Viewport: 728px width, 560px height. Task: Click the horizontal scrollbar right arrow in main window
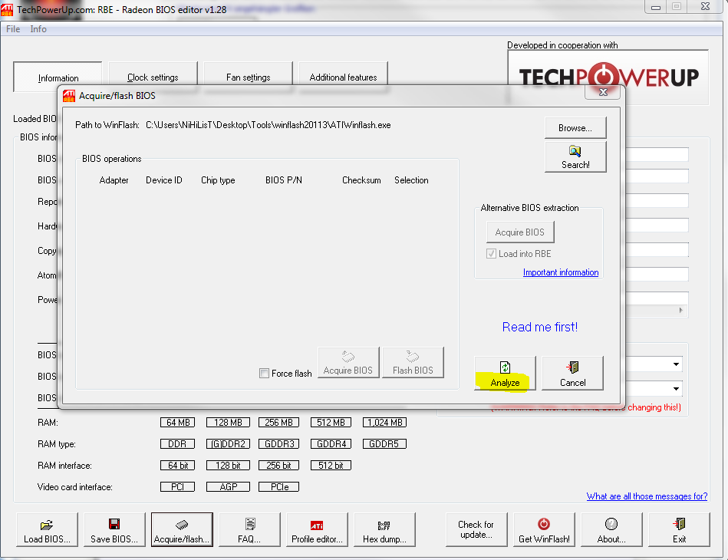680,310
